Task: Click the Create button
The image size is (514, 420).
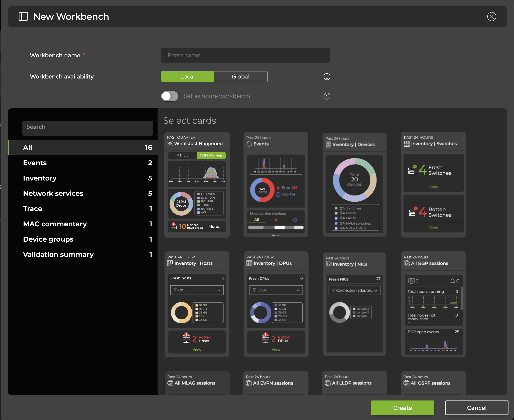Action: pos(402,408)
